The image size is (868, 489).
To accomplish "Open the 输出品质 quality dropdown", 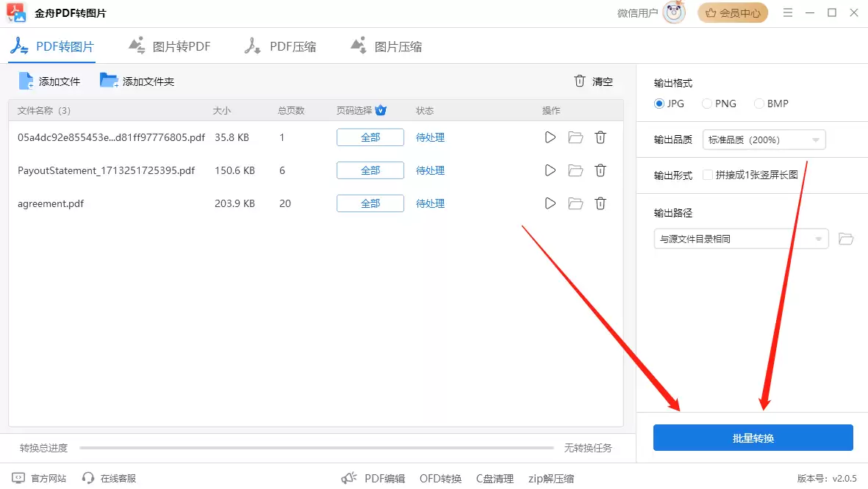I will tap(763, 140).
